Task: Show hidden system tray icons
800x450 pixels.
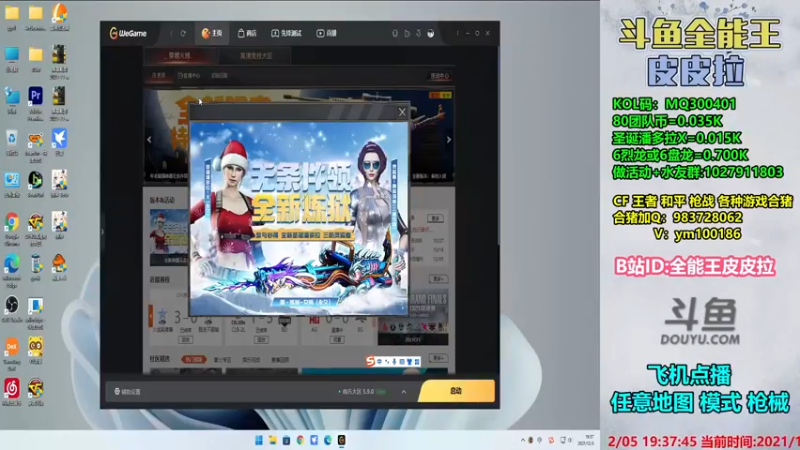Action: (x=522, y=440)
